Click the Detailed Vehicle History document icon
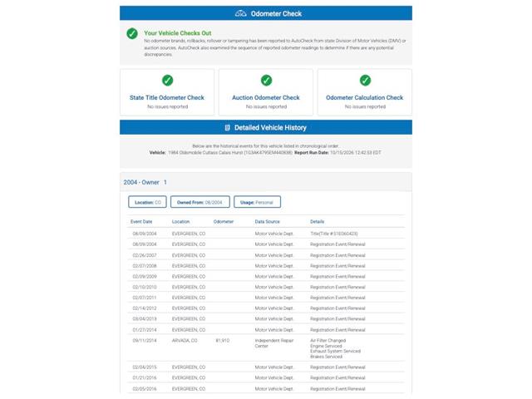532x399 pixels. [227, 127]
